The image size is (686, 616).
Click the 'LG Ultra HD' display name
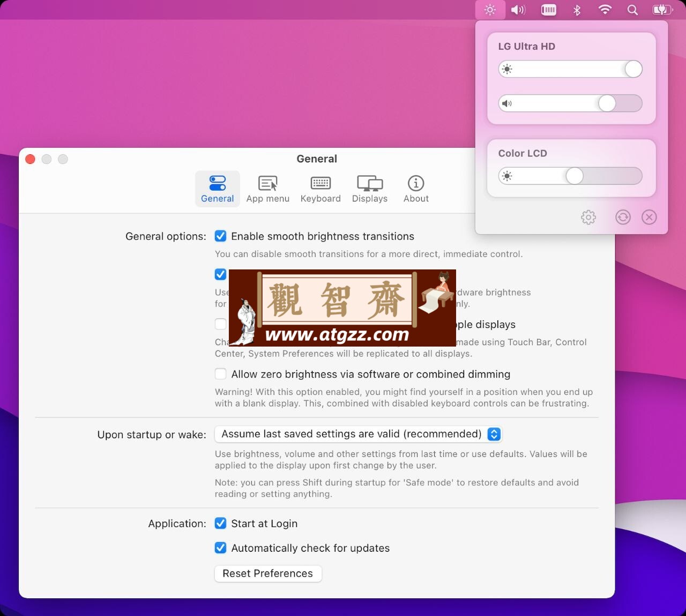pos(527,47)
